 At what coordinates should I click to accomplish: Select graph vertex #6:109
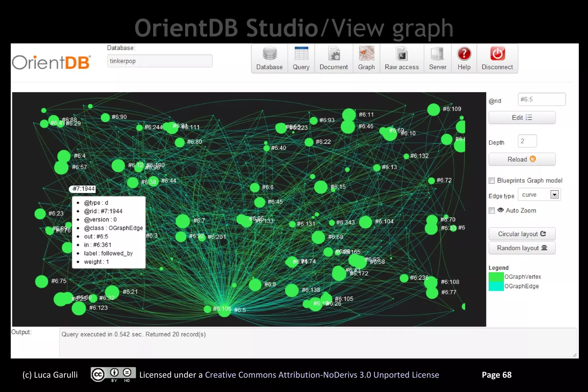point(434,110)
